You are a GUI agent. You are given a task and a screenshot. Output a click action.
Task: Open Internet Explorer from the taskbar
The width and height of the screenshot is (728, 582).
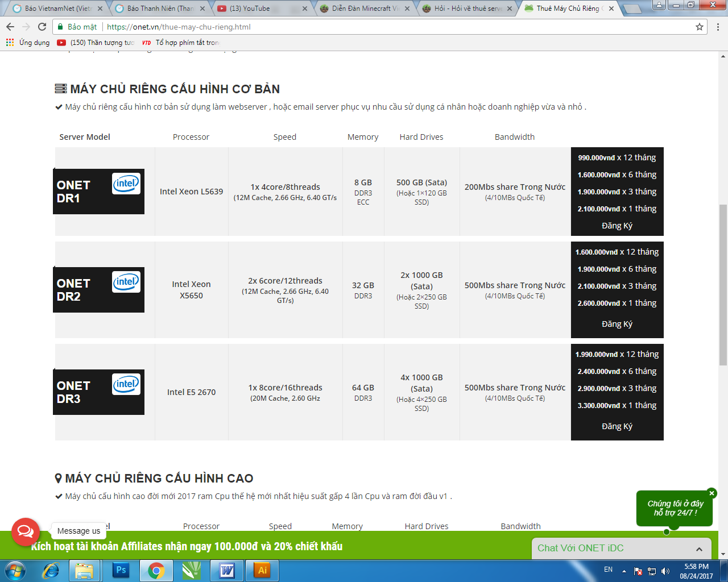point(51,571)
